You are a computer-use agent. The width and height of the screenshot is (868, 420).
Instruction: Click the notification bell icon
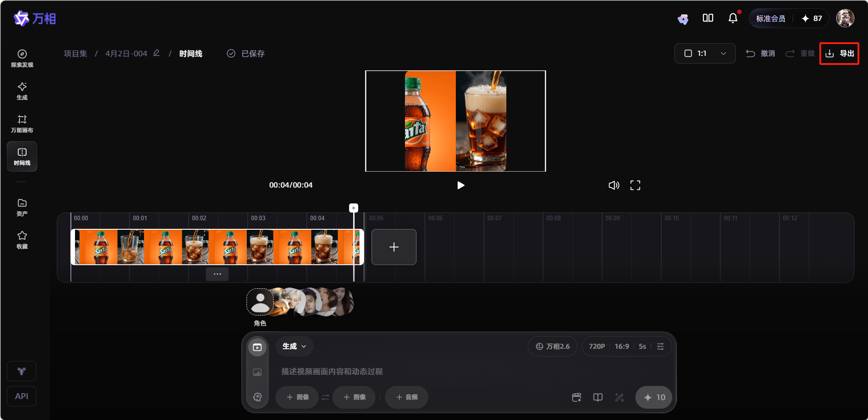[733, 18]
